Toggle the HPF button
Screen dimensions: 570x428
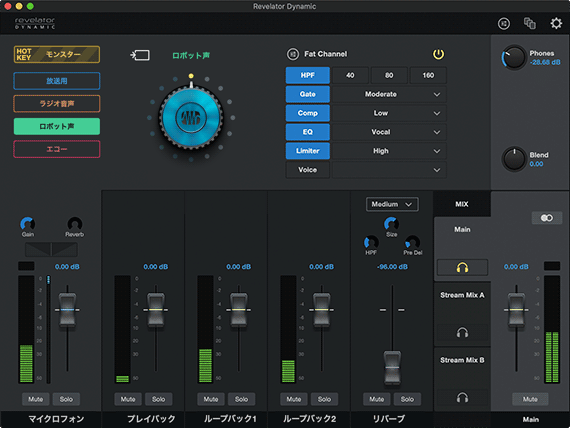pos(308,75)
